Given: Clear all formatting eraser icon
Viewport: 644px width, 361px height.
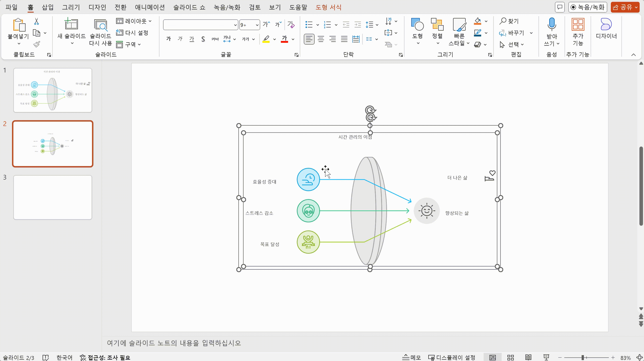Looking at the screenshot, I should (291, 25).
